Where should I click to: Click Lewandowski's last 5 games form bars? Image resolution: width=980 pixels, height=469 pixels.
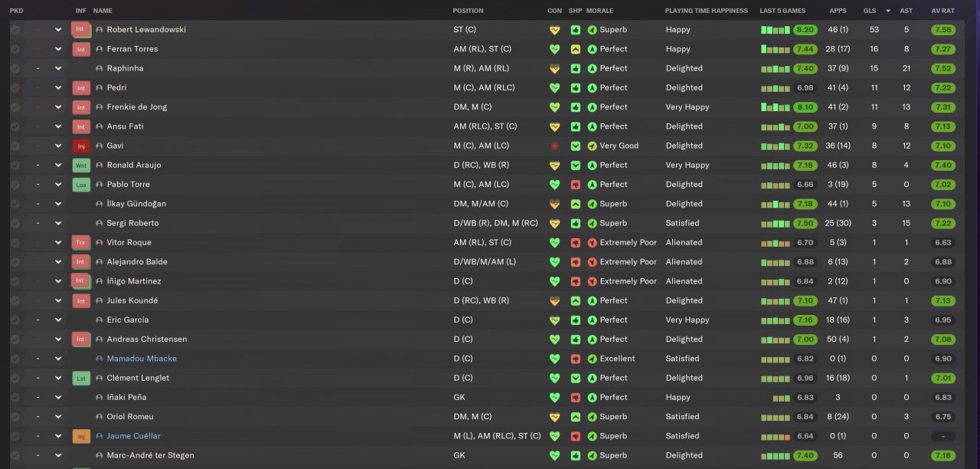click(x=776, y=30)
